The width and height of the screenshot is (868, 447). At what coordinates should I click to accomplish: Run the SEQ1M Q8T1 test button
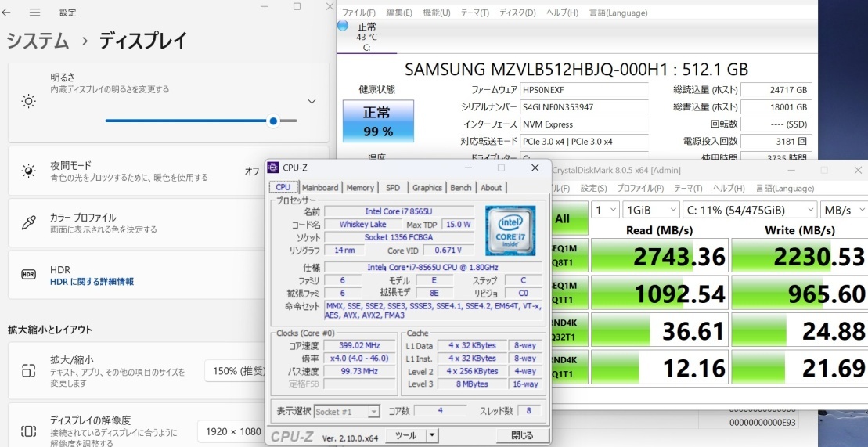[569, 257]
